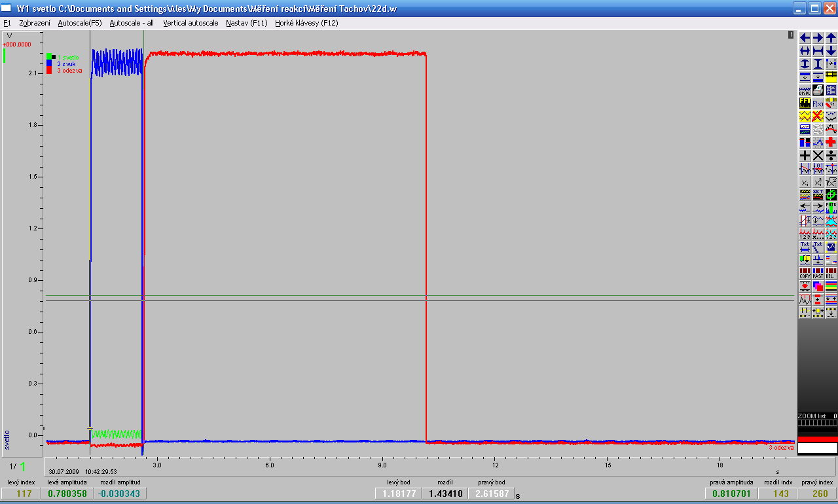Click the black multiply X icon
This screenshot has height=504, width=838.
coord(818,155)
